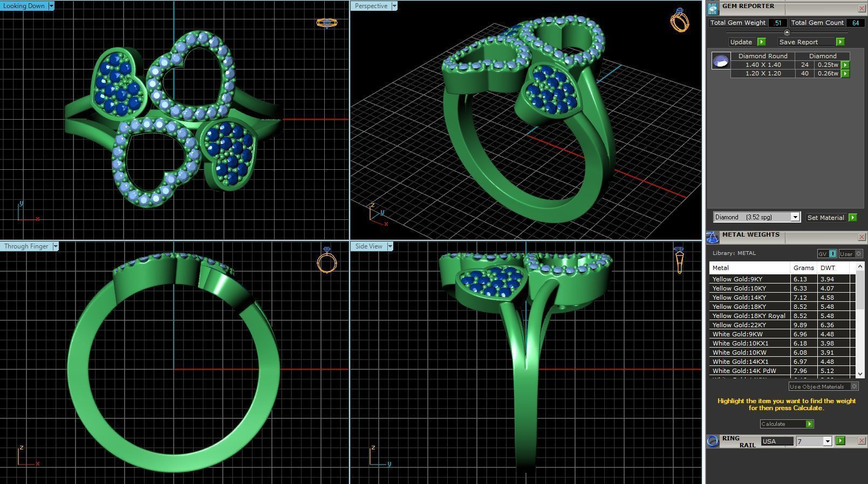This screenshot has height=484, width=868.
Task: Click the green arrow beside Calculate
Action: pos(809,424)
